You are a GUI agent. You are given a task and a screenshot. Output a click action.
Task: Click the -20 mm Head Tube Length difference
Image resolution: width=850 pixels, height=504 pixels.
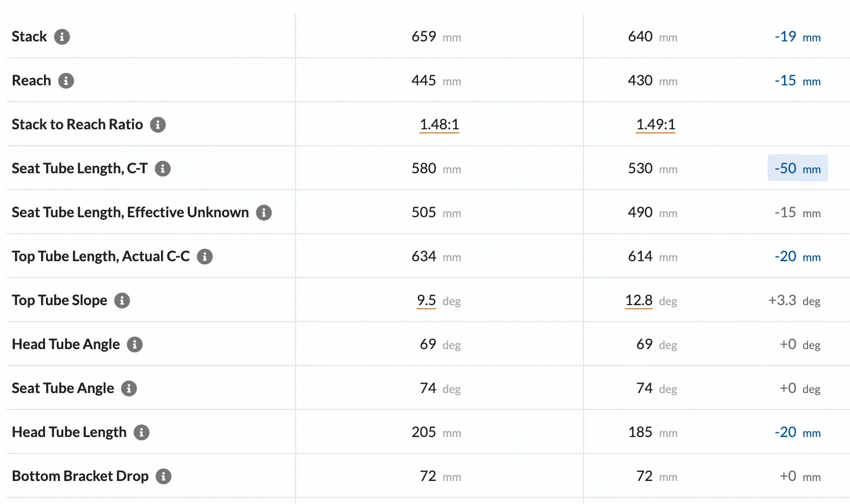[x=798, y=432]
